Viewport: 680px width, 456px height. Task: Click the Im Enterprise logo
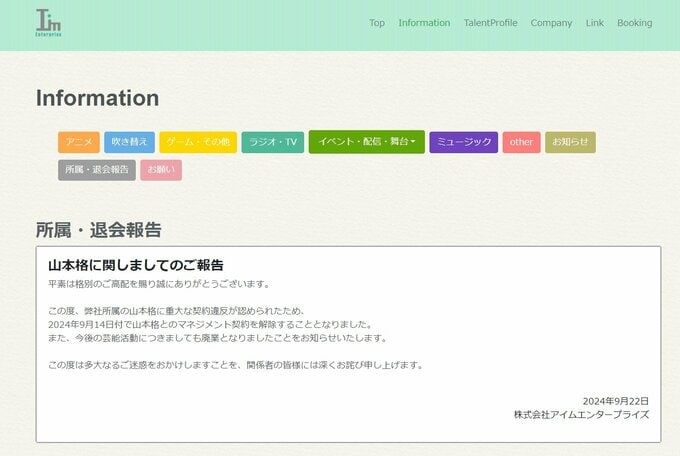48,22
